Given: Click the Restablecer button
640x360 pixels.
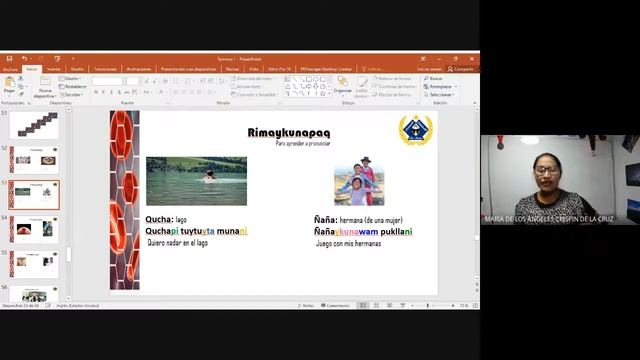Looking at the screenshot, I should tap(73, 87).
